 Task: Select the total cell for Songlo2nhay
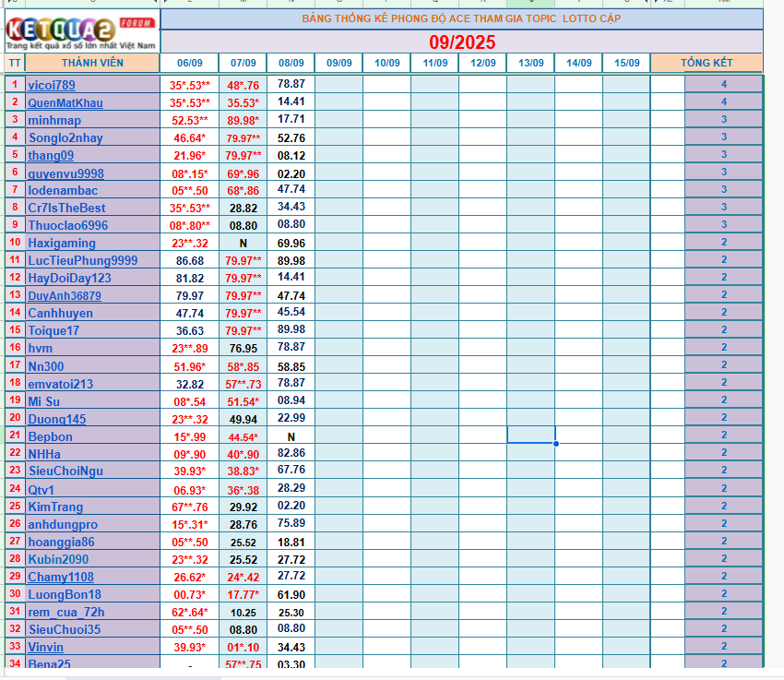724,137
